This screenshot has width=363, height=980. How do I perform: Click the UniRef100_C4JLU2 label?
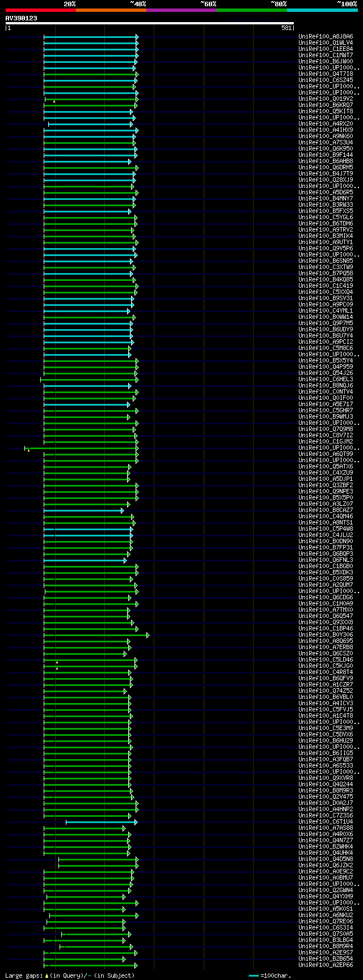[326, 535]
